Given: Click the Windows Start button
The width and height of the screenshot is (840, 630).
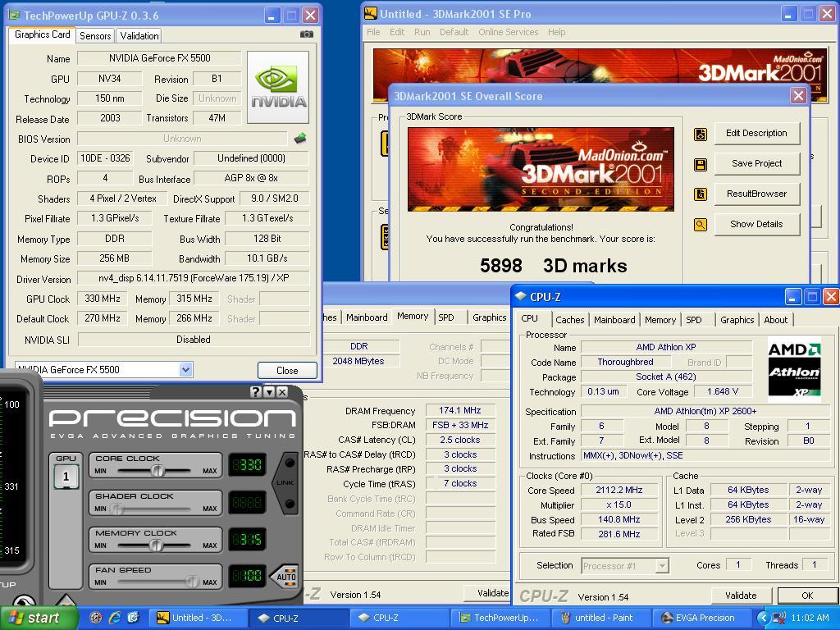Looking at the screenshot, I should point(38,618).
